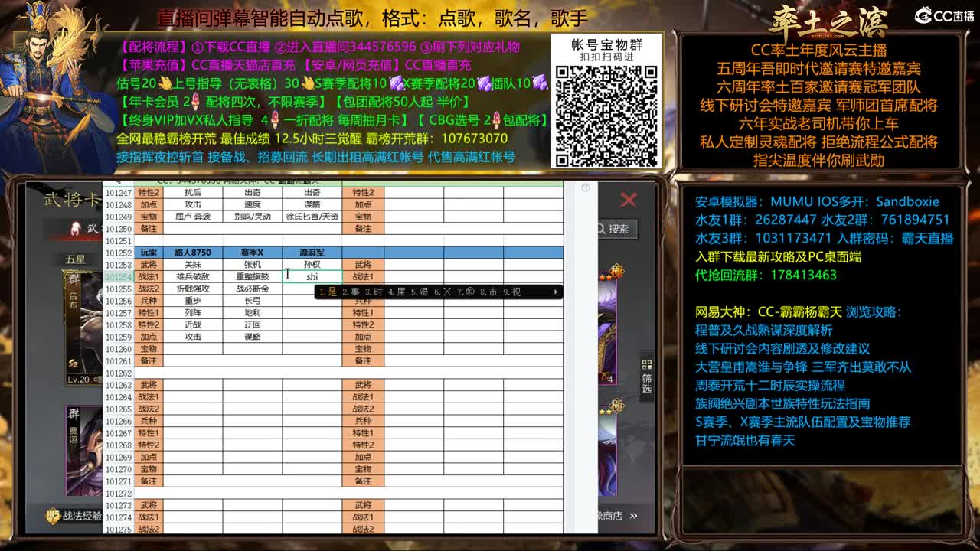Scan the 帐号宝物群 QR code image
The width and height of the screenshot is (980, 551).
pos(606,116)
